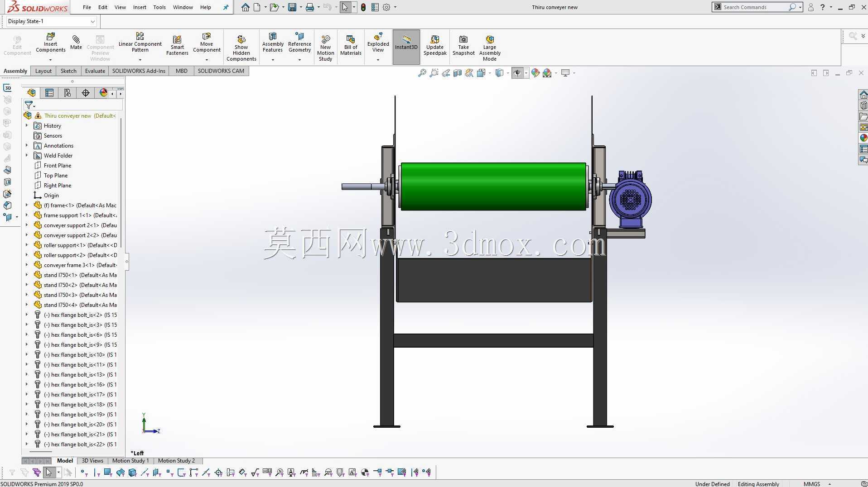Open Edit Appearance color sphere
Image resolution: width=868 pixels, height=487 pixels.
pyautogui.click(x=535, y=73)
